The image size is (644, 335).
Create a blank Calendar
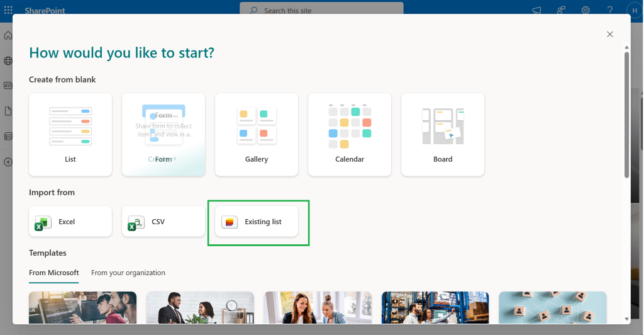tap(350, 134)
